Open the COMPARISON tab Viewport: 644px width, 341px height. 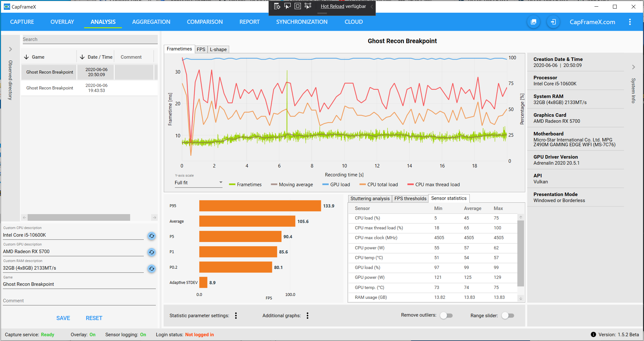pos(205,22)
